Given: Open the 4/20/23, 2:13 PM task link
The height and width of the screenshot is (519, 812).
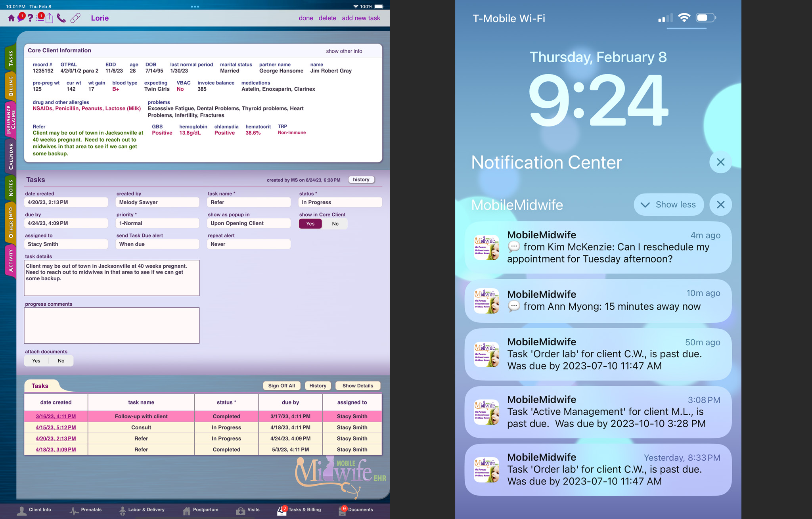Looking at the screenshot, I should [56, 439].
